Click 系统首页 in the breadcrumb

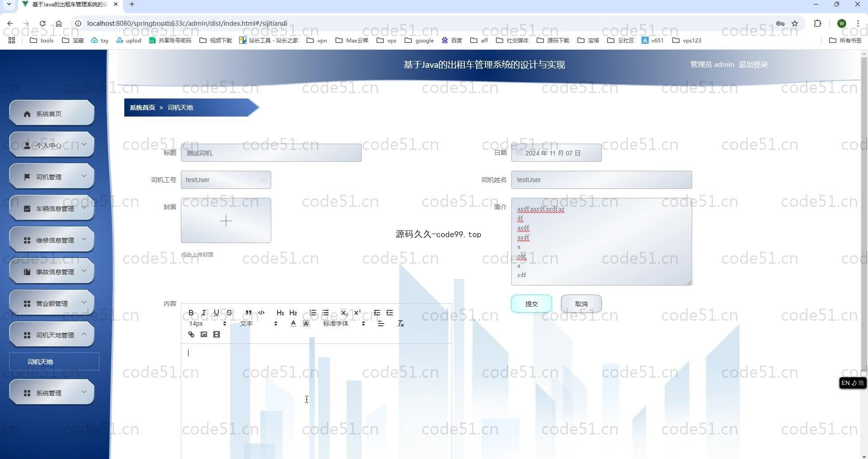point(142,108)
